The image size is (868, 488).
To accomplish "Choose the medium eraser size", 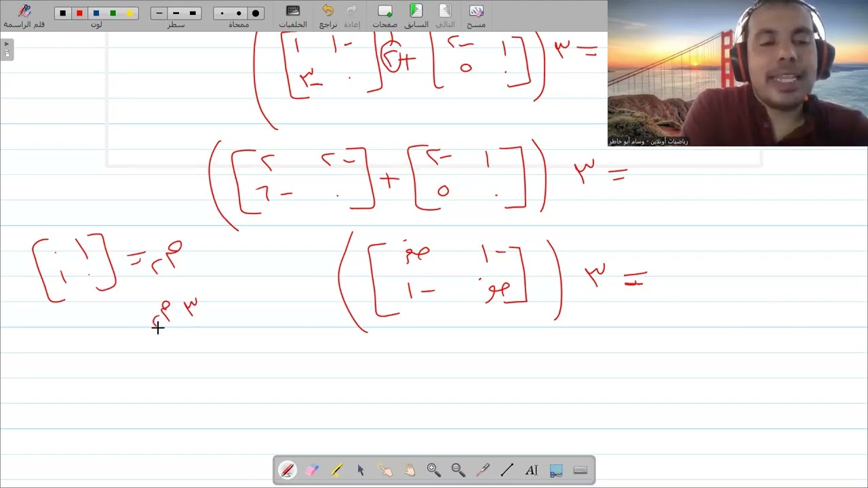I will coord(239,13).
